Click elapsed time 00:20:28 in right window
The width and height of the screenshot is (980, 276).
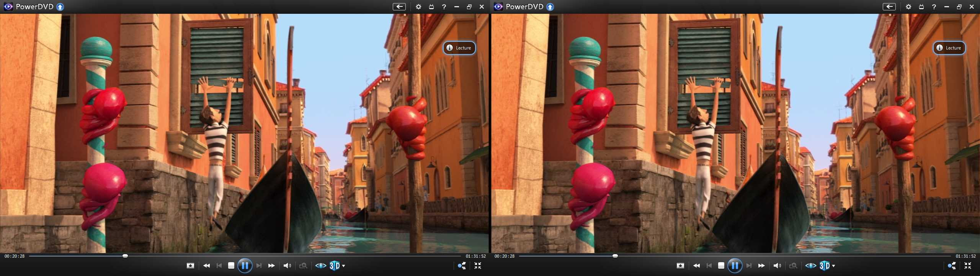click(505, 256)
